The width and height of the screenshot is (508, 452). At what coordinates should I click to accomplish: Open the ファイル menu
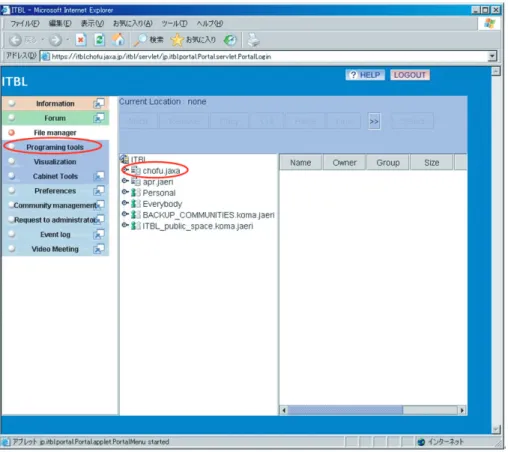point(25,24)
